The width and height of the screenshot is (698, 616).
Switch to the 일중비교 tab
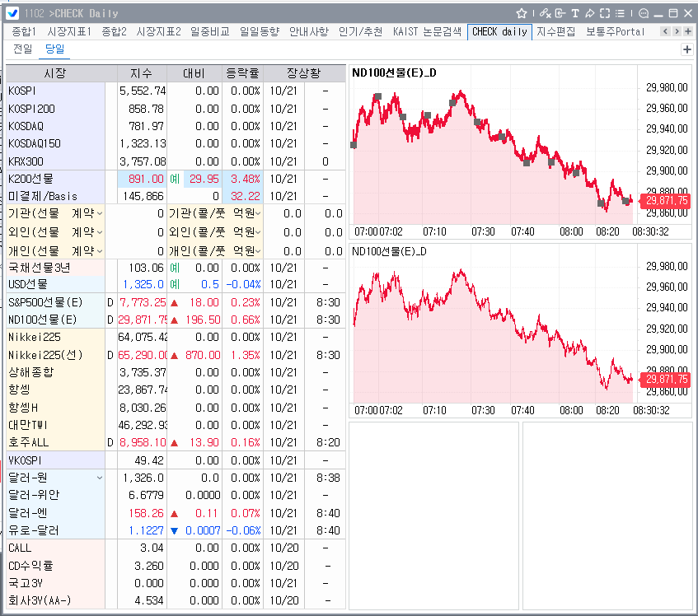[209, 31]
